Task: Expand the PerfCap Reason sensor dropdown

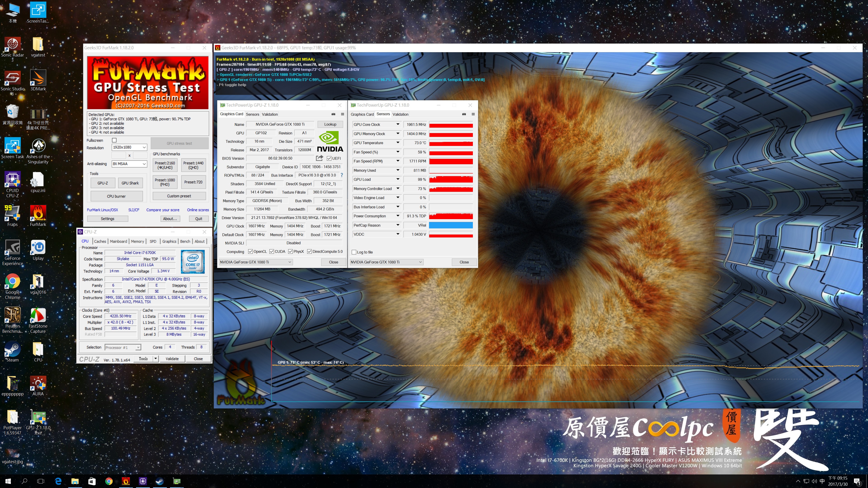Action: click(x=398, y=225)
